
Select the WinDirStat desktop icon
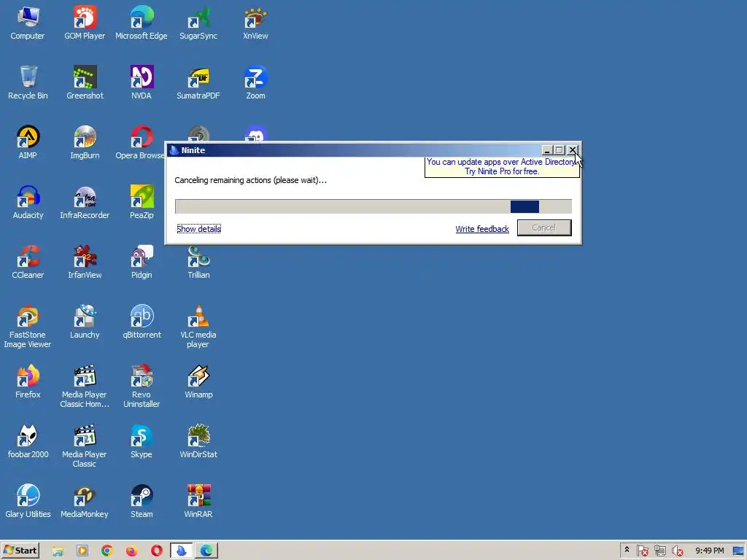pos(198,441)
